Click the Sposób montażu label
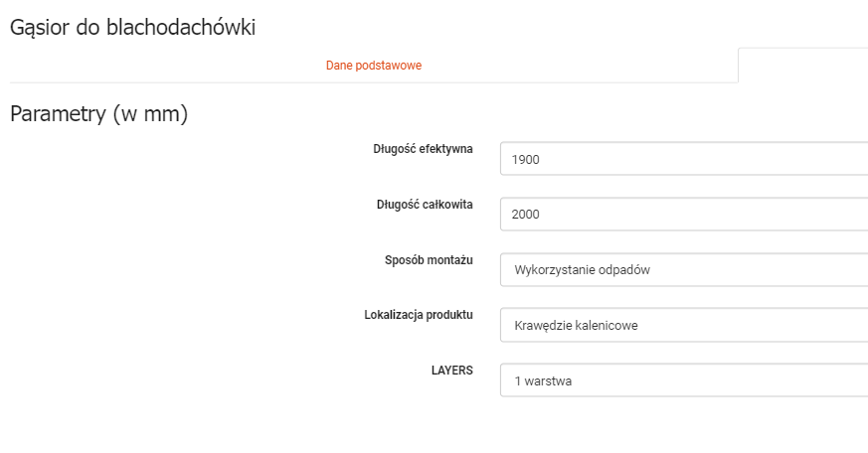 coord(429,260)
